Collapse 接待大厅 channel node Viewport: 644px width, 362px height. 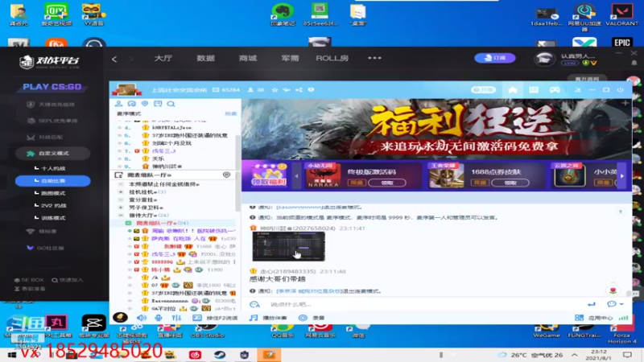pos(121,215)
